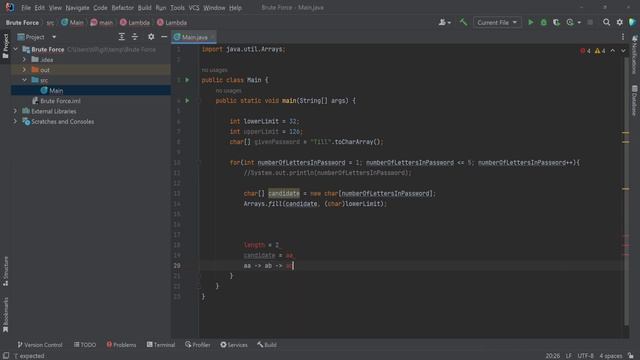640x360 pixels.
Task: Open editor tab options menu
Action: coord(623,37)
